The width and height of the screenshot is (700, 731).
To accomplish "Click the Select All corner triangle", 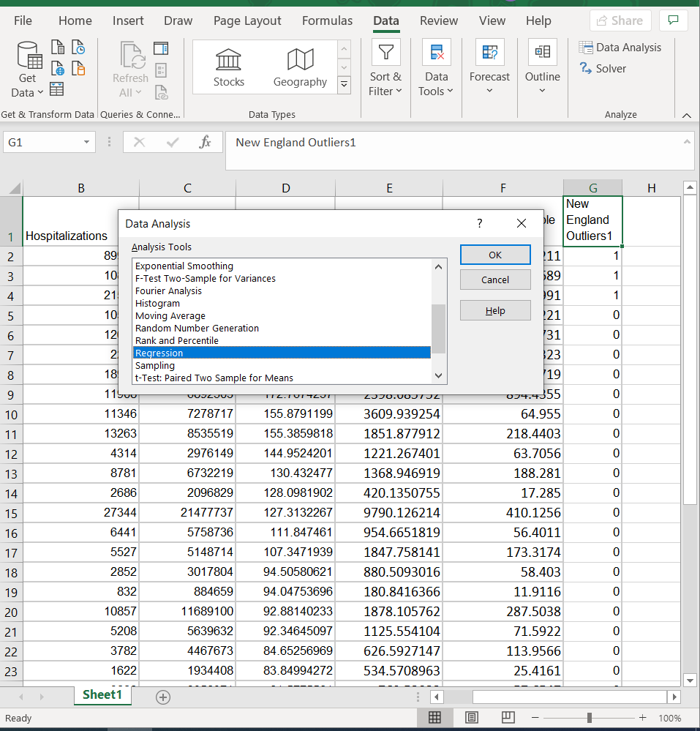I will (14, 188).
